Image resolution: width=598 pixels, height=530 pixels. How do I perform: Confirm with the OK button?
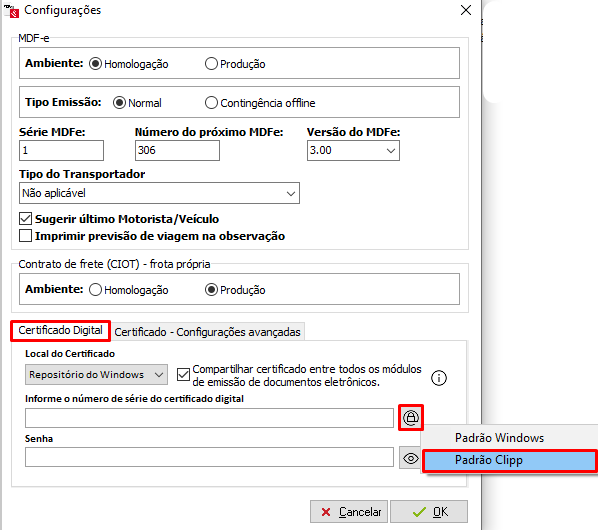429,511
